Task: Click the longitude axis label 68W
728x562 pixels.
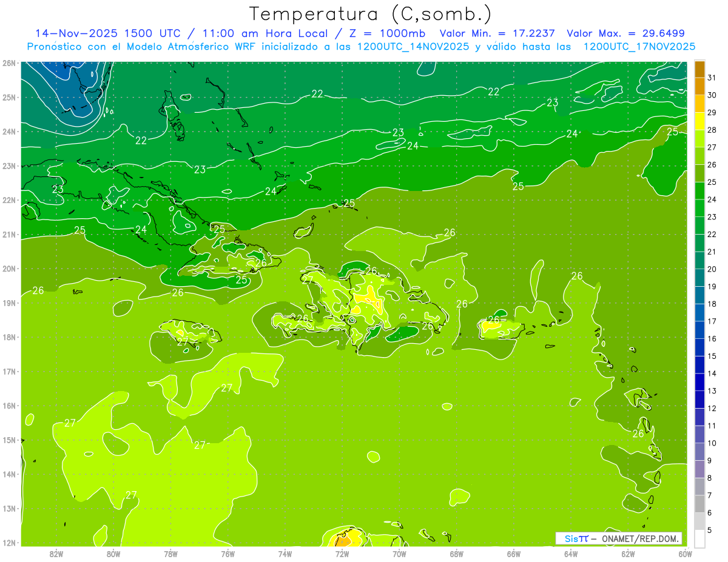Action: 456,554
